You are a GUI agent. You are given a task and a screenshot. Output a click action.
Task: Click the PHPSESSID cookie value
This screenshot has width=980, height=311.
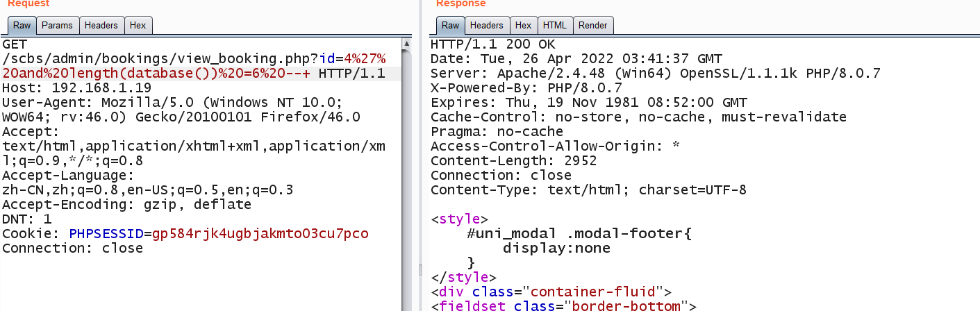(260, 234)
